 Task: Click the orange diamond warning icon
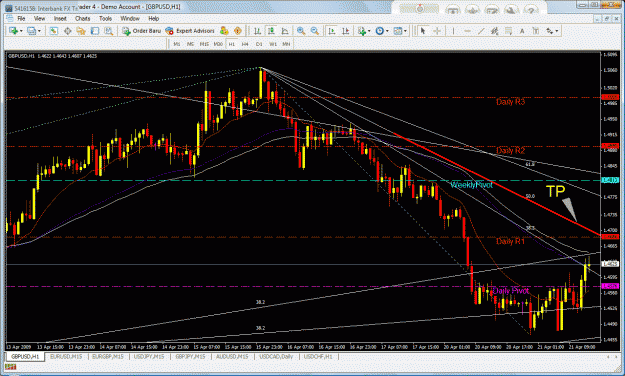238,31
